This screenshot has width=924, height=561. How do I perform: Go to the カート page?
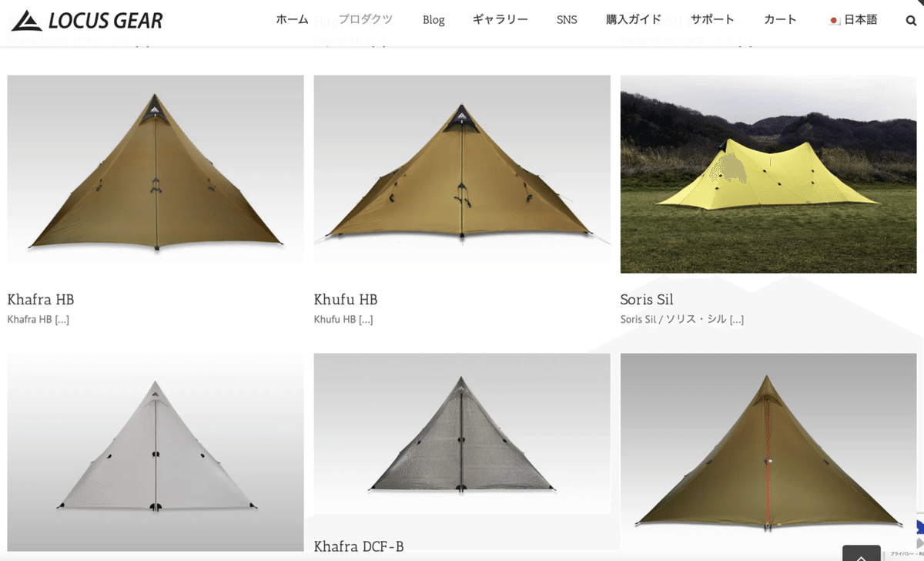click(781, 20)
